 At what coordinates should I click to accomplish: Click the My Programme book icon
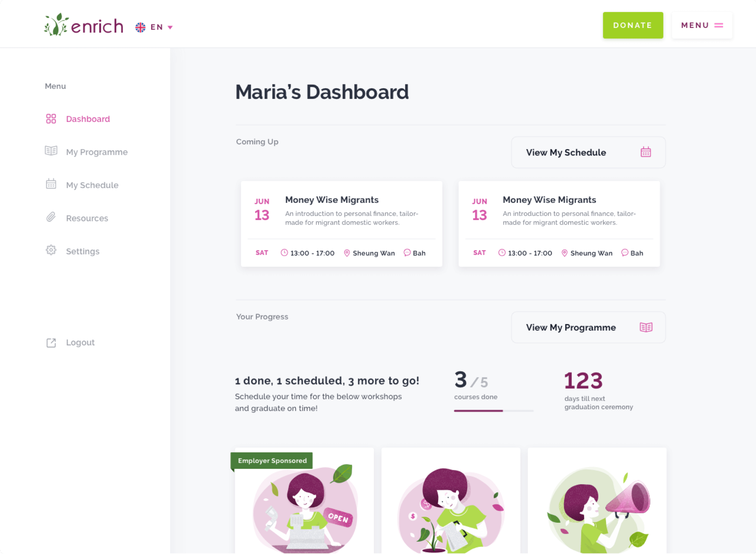[51, 151]
